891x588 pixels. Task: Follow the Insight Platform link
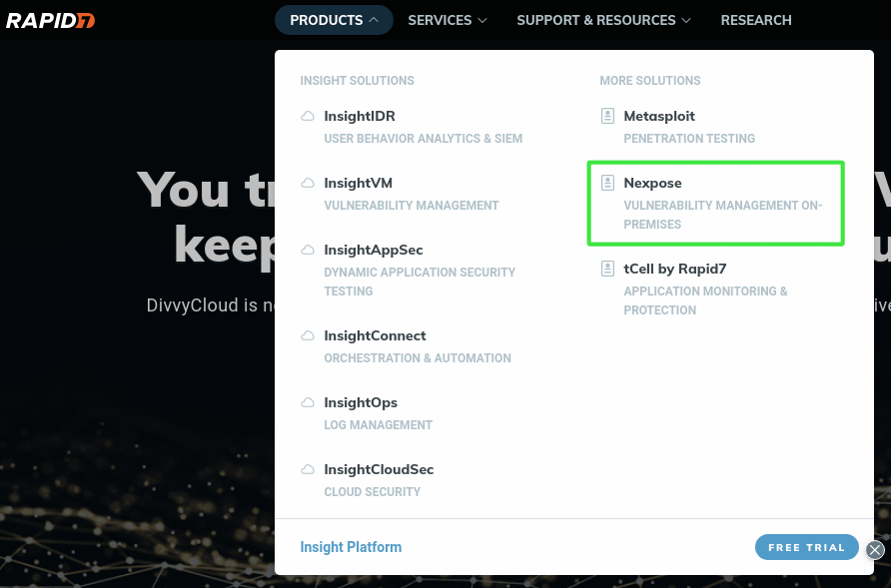coord(351,547)
